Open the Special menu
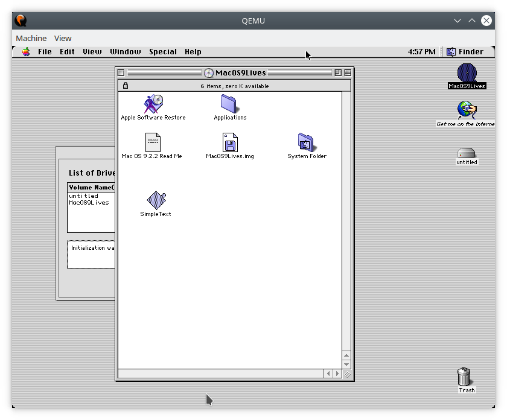The width and height of the screenshot is (507, 420). tap(162, 51)
